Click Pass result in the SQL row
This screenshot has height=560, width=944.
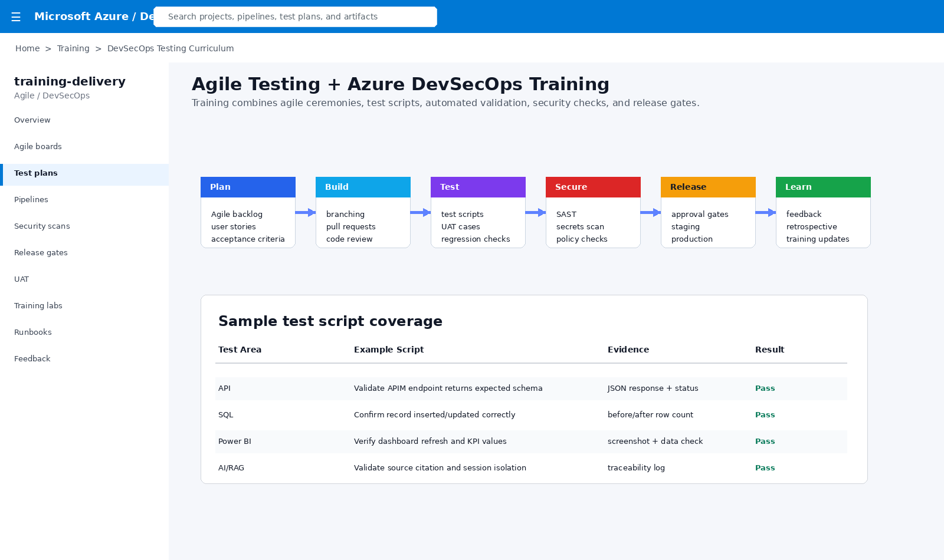pyautogui.click(x=765, y=415)
